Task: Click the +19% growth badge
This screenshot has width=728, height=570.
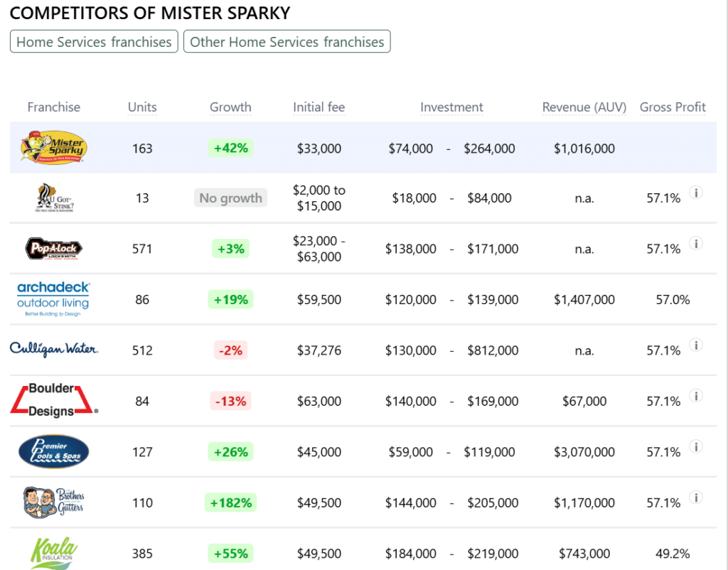Action: click(231, 299)
